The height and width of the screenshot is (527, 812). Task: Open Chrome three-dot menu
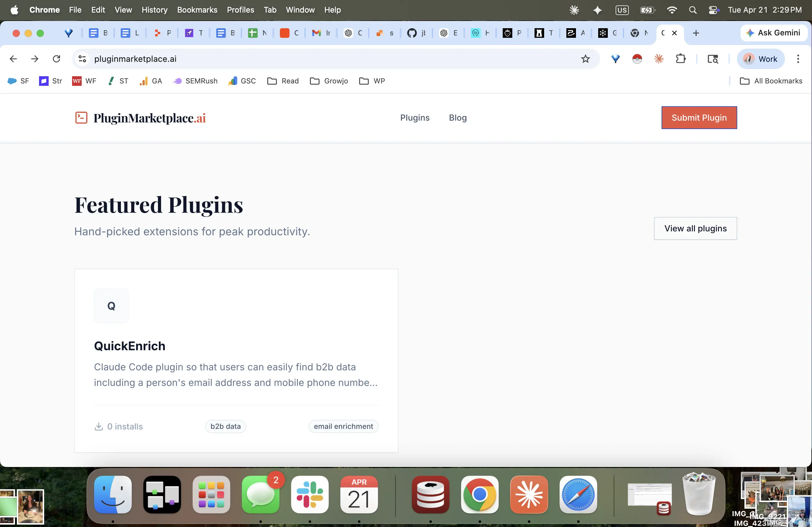798,59
